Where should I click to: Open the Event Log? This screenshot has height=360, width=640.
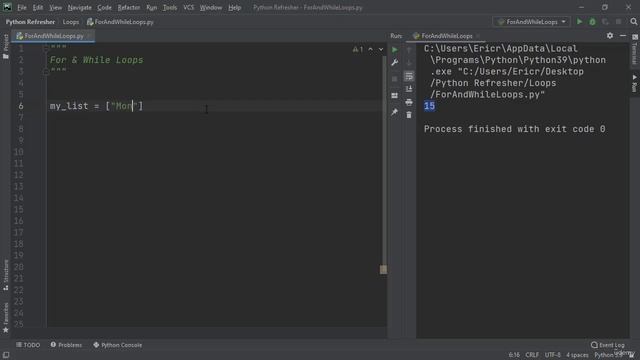pyautogui.click(x=608, y=345)
